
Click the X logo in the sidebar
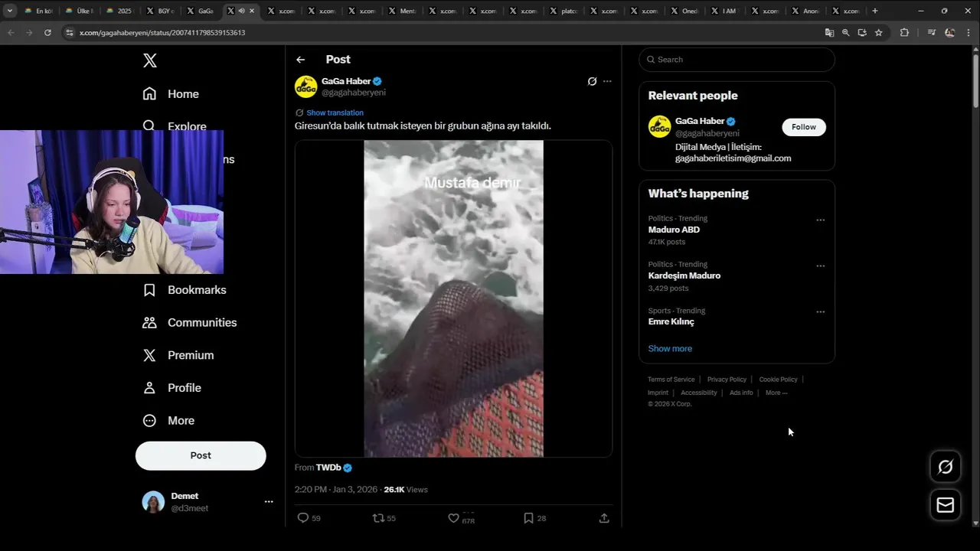coord(150,61)
